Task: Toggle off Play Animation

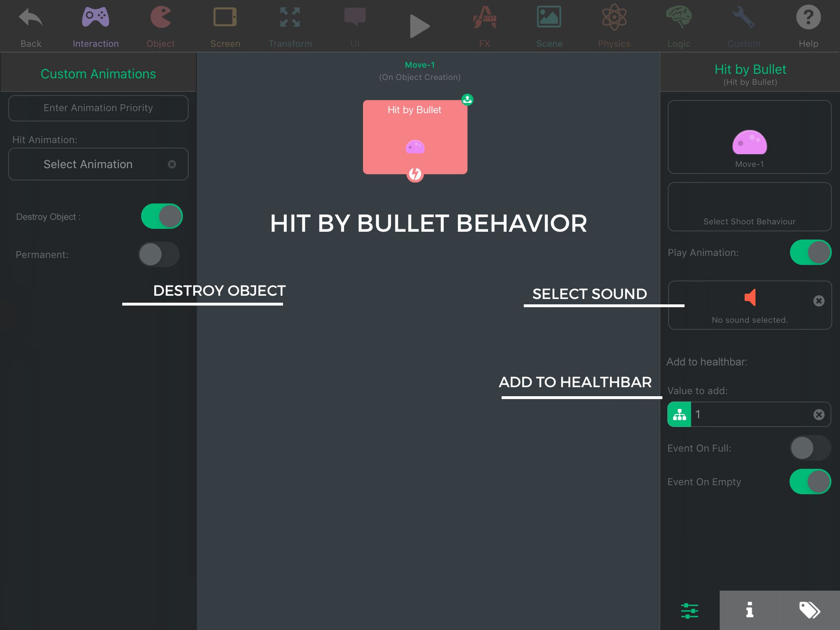Action: coord(810,252)
